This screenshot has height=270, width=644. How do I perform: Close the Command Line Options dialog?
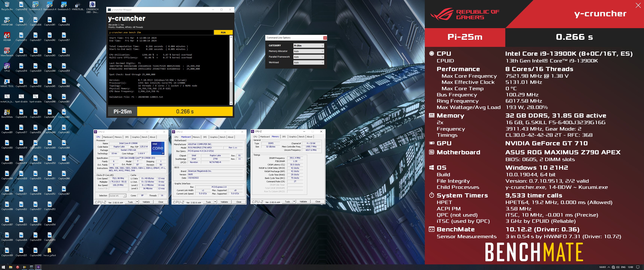tap(325, 38)
